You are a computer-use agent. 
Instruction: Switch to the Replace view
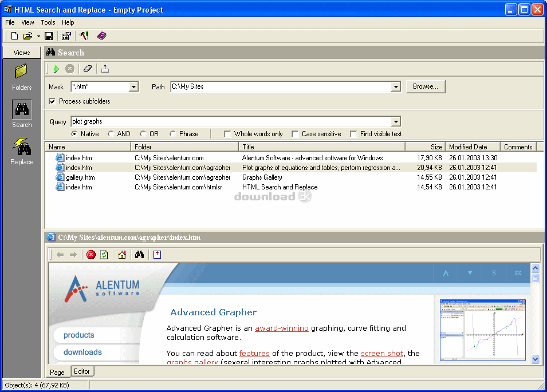click(22, 152)
